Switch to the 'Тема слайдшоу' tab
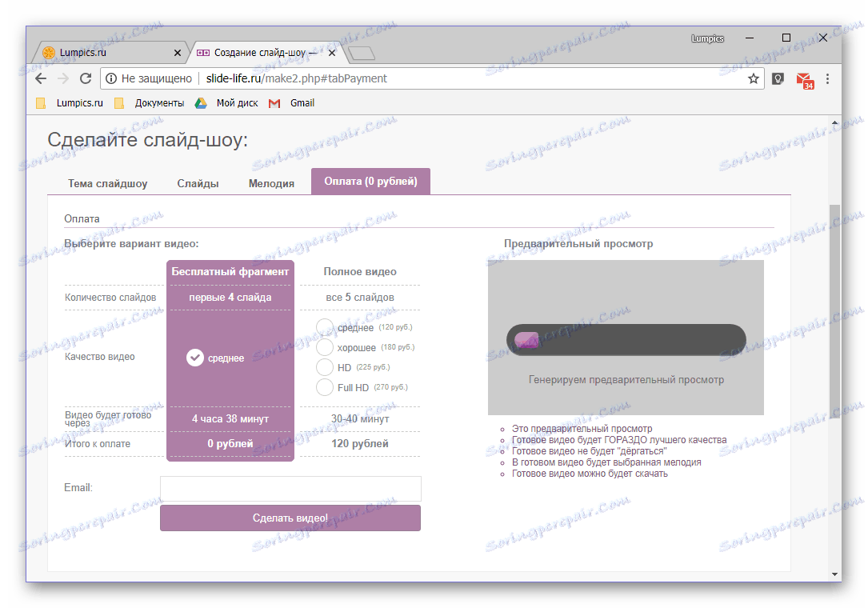 coord(107,184)
